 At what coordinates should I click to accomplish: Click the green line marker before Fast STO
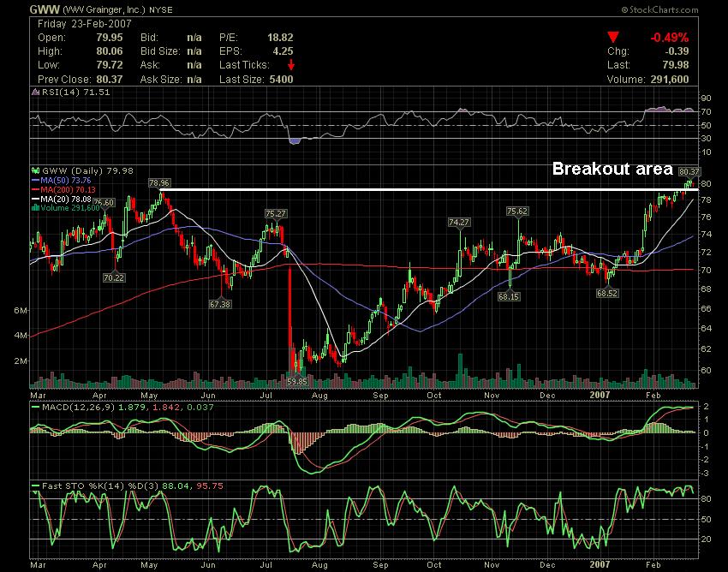pyautogui.click(x=35, y=486)
